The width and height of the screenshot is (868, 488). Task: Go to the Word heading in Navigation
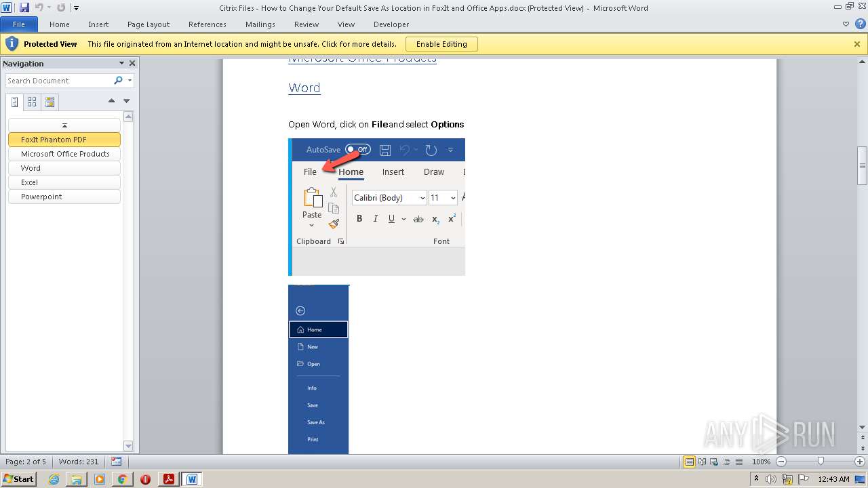point(64,168)
